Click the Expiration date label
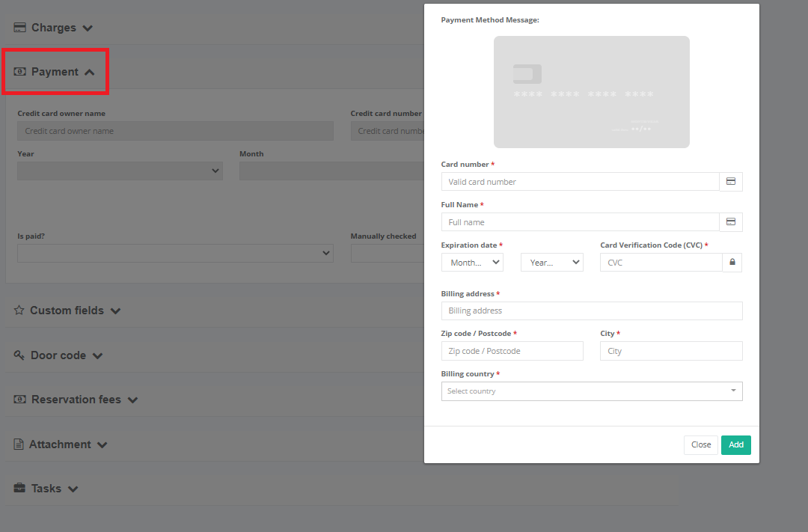 point(469,245)
